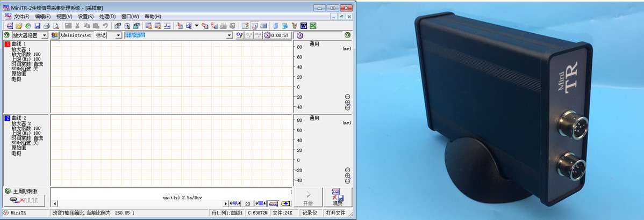Click the clock icon beside timer 0:00:57
The width and height of the screenshot is (644, 220).
click(267, 35)
